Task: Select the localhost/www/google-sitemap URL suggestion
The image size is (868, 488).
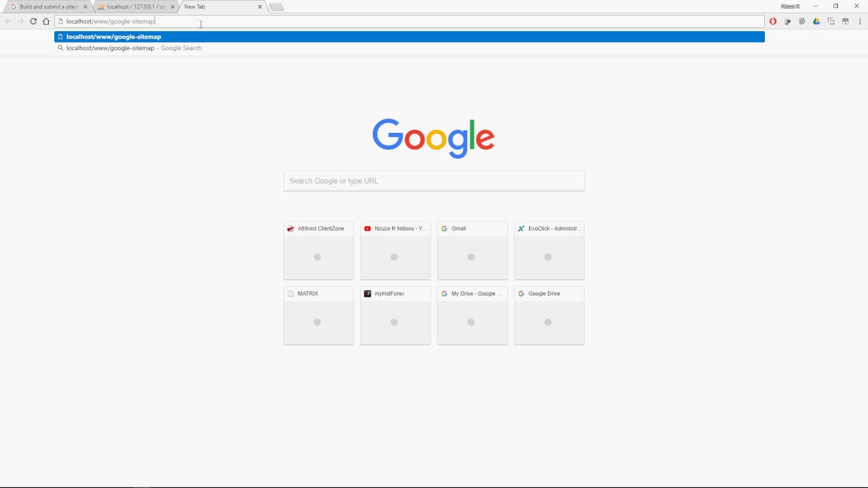Action: point(410,37)
